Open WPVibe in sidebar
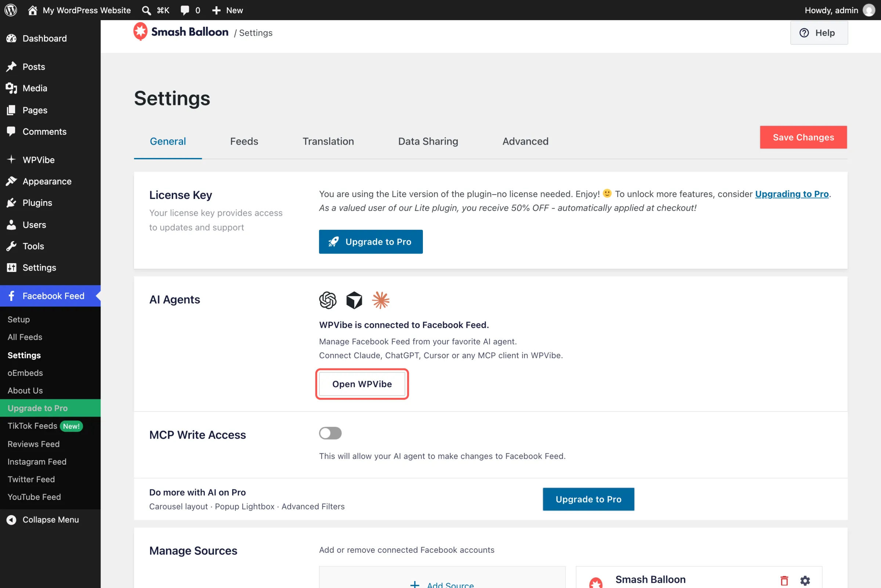Screen dimensions: 881x588 pos(50,160)
